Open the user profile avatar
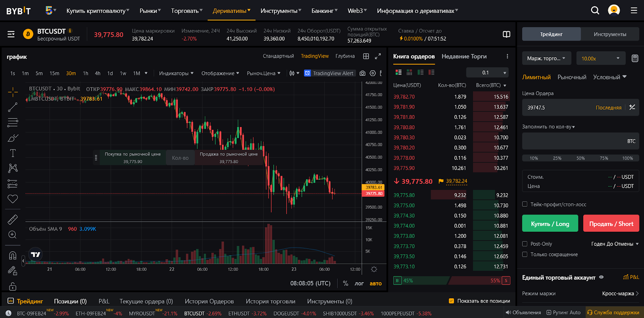This screenshot has height=318, width=644. 614,10
